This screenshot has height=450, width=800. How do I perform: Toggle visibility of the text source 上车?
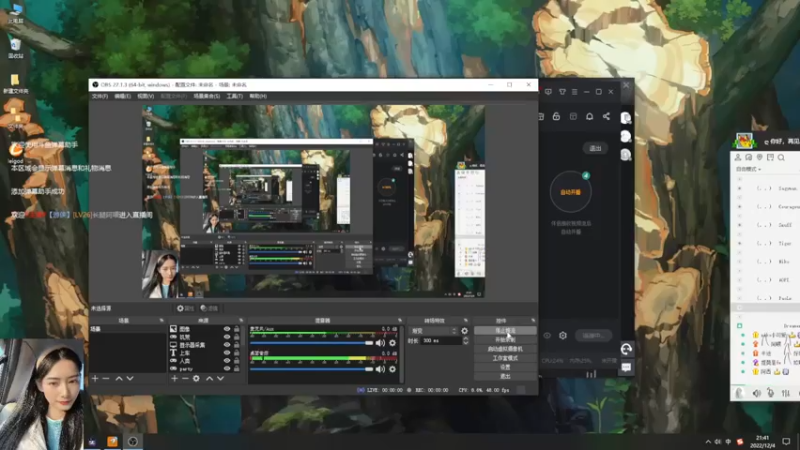227,353
